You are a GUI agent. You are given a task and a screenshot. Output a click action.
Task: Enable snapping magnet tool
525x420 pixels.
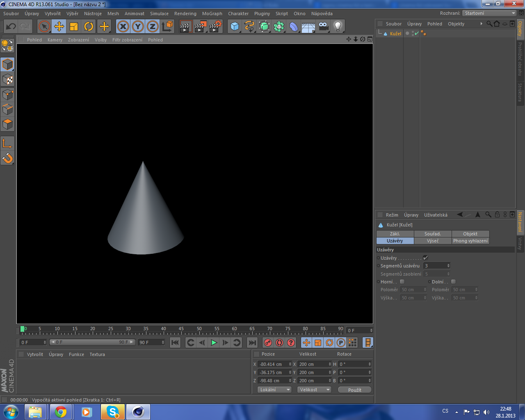click(x=7, y=158)
